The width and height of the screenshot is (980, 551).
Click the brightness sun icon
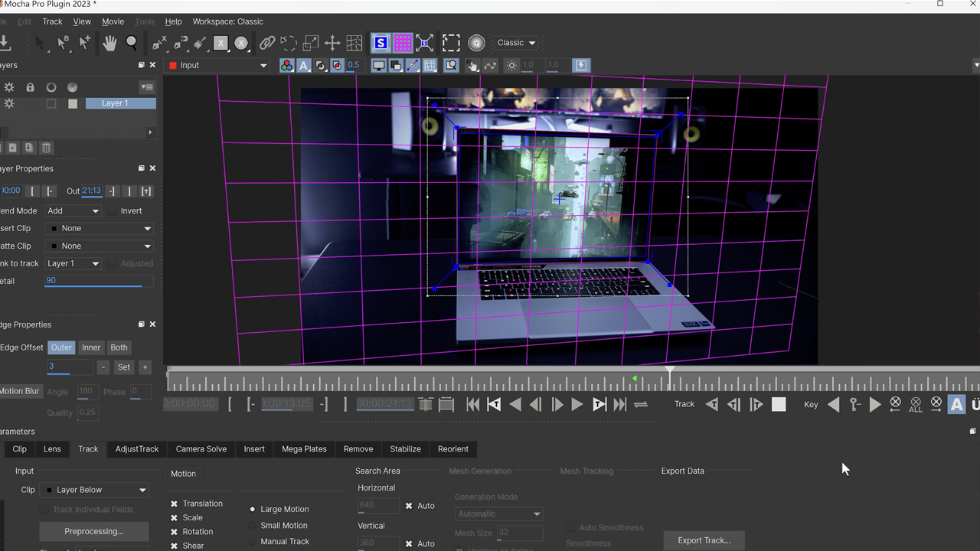coord(512,66)
